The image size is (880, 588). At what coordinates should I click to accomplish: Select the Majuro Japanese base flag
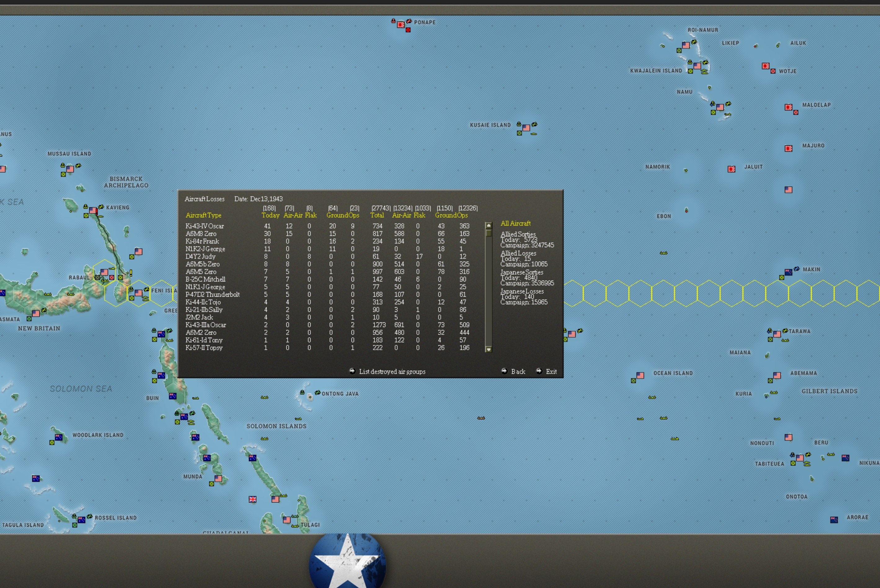coord(789,148)
